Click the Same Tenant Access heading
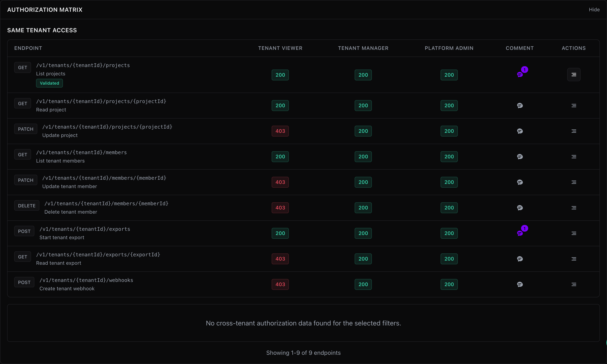 point(42,30)
